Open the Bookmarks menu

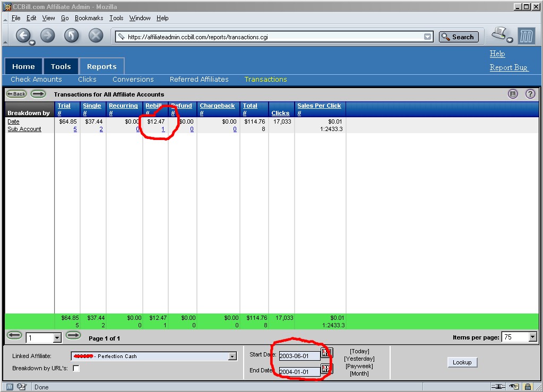coord(89,18)
